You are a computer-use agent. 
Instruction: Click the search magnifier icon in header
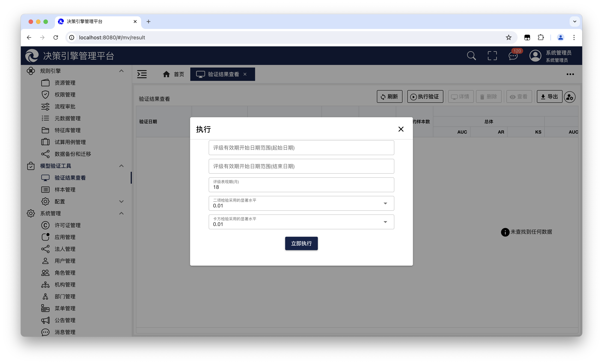(x=471, y=56)
